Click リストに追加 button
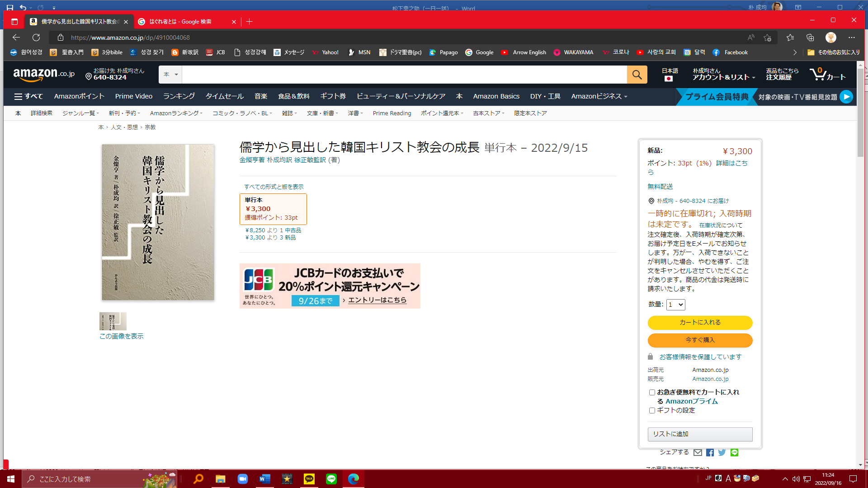This screenshot has height=488, width=868. [x=700, y=434]
